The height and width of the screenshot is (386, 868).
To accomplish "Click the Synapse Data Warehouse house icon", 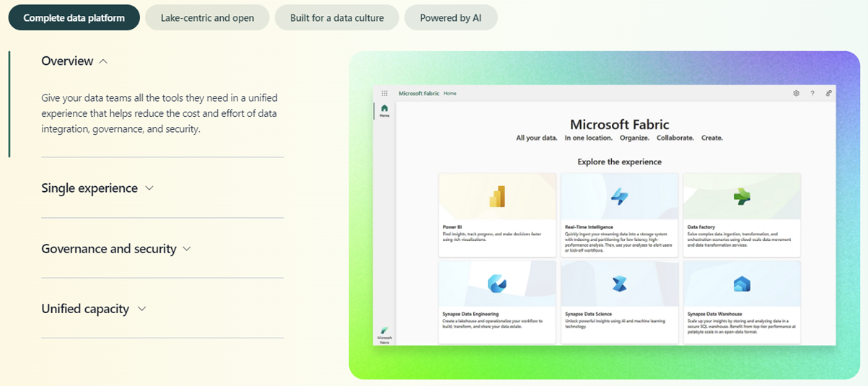I will tap(742, 284).
